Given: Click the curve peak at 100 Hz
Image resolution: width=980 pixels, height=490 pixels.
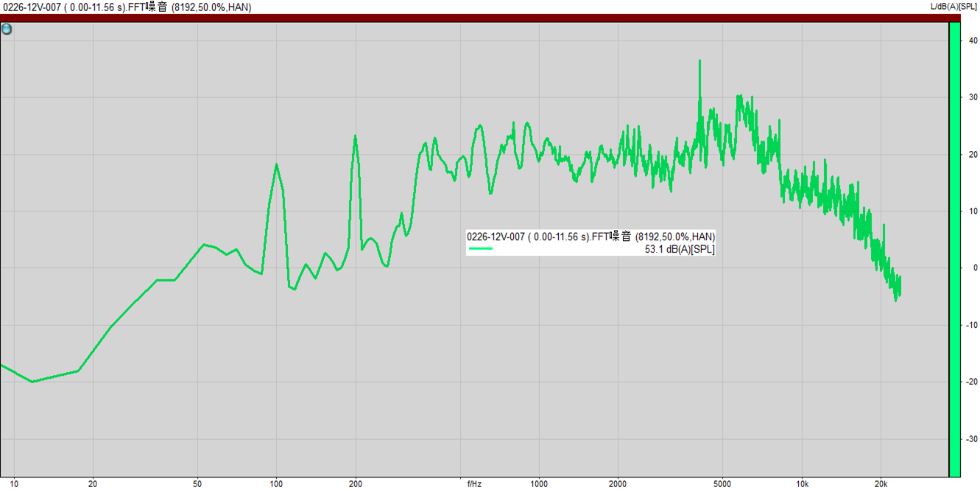Looking at the screenshot, I should (x=276, y=165).
